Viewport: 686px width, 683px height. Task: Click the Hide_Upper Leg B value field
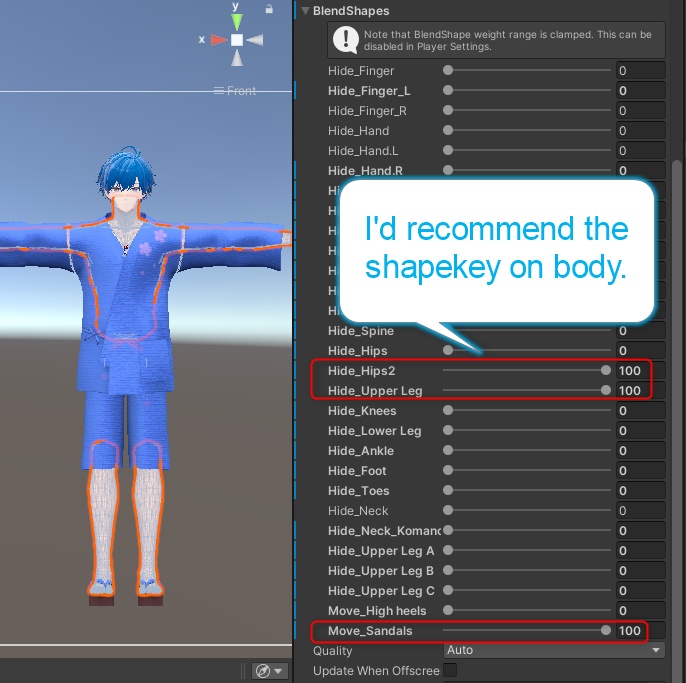tap(640, 571)
